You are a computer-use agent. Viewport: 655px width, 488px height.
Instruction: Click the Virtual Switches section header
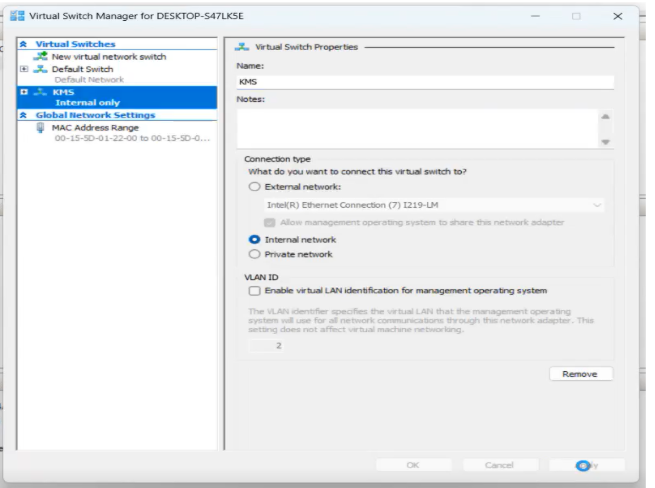75,44
